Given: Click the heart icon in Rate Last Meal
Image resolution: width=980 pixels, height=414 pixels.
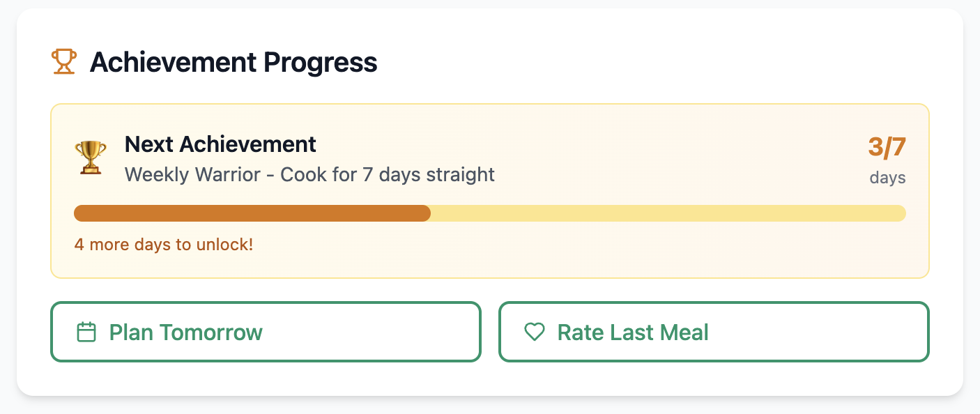Looking at the screenshot, I should 534,332.
